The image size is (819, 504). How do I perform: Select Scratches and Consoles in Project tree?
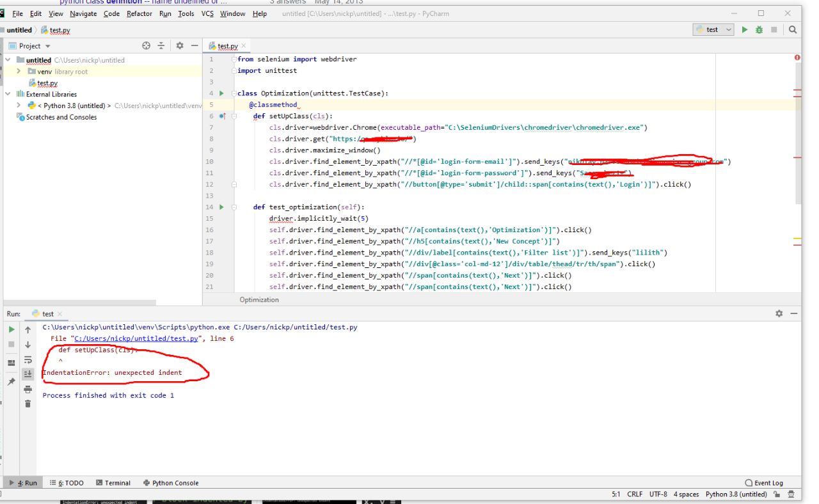61,117
